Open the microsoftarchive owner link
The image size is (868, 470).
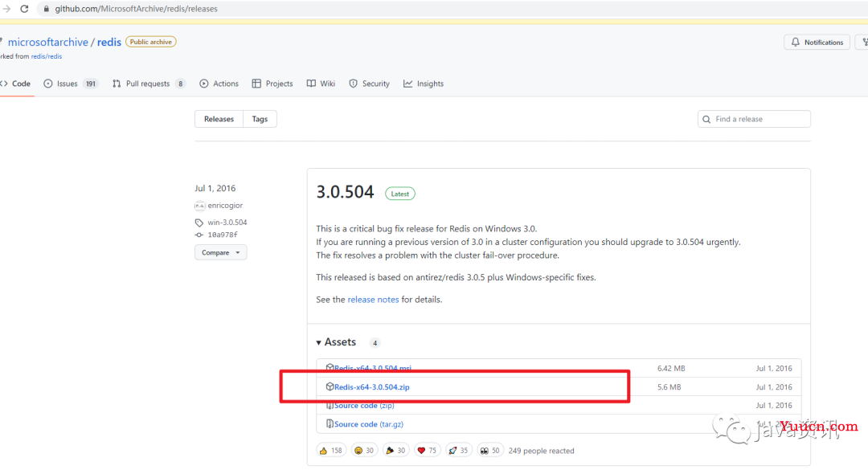[x=47, y=42]
